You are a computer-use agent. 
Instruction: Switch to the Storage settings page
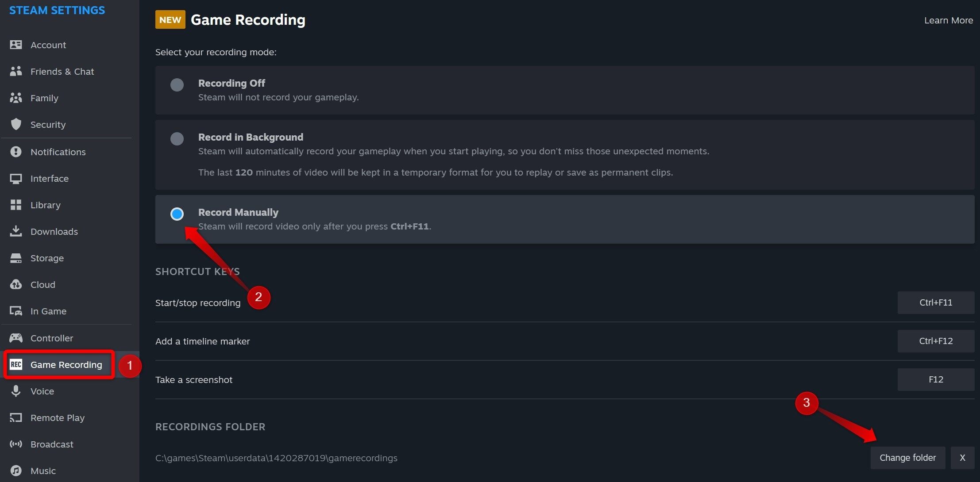point(47,258)
